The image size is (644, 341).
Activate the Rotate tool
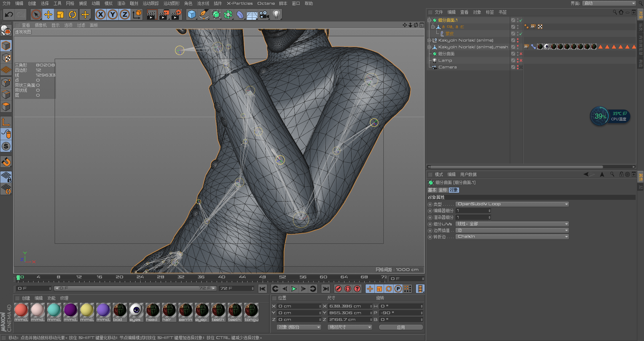coord(72,14)
